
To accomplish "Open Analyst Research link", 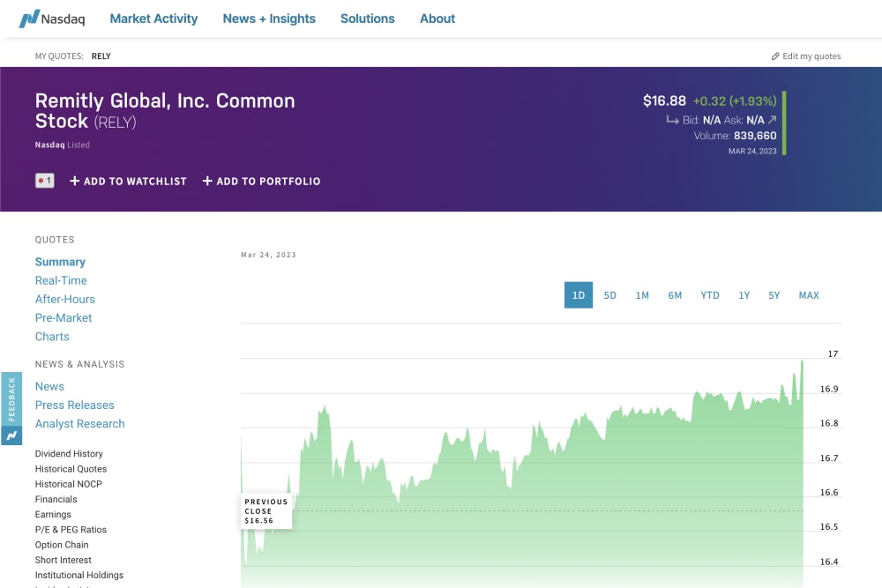I will [x=80, y=423].
